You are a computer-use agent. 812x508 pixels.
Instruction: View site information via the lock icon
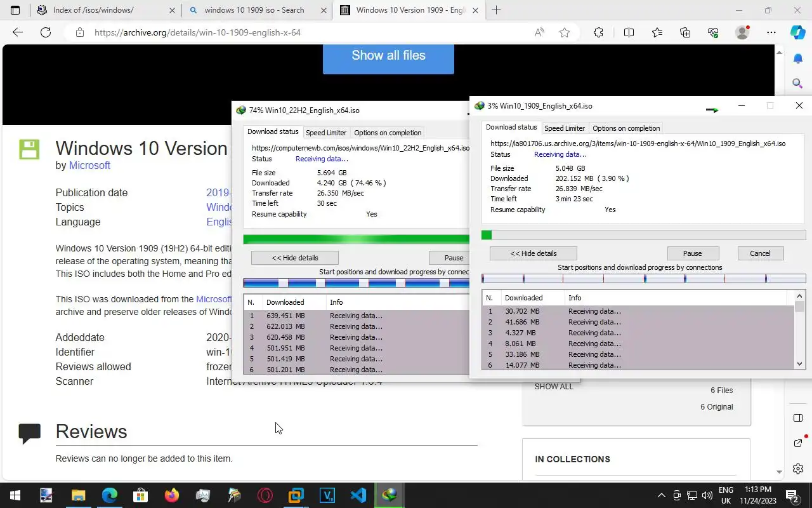tap(79, 32)
